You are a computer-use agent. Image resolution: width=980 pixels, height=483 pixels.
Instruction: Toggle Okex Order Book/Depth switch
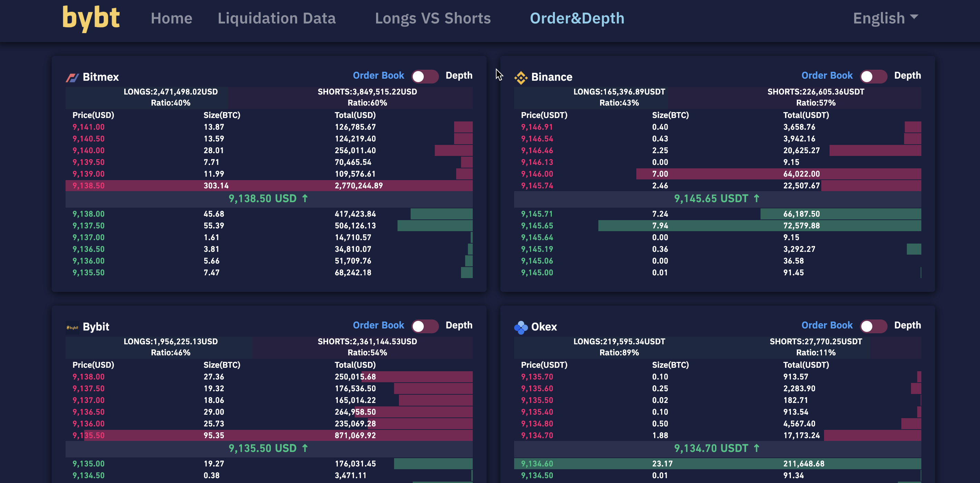873,326
